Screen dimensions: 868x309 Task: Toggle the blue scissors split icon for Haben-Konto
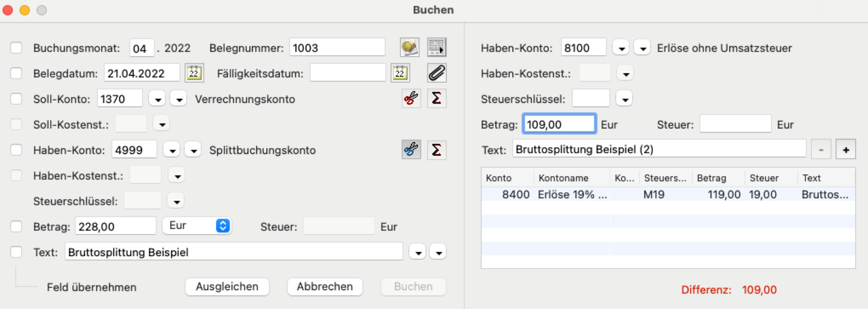411,150
